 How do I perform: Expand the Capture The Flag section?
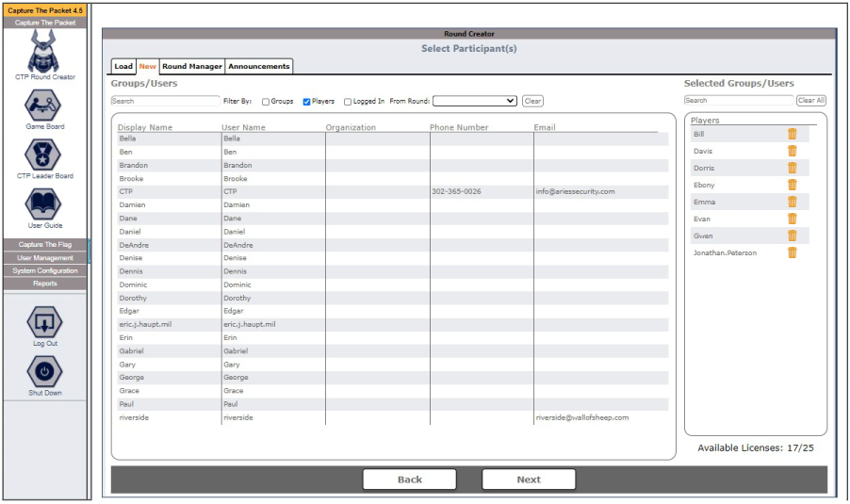tap(45, 244)
